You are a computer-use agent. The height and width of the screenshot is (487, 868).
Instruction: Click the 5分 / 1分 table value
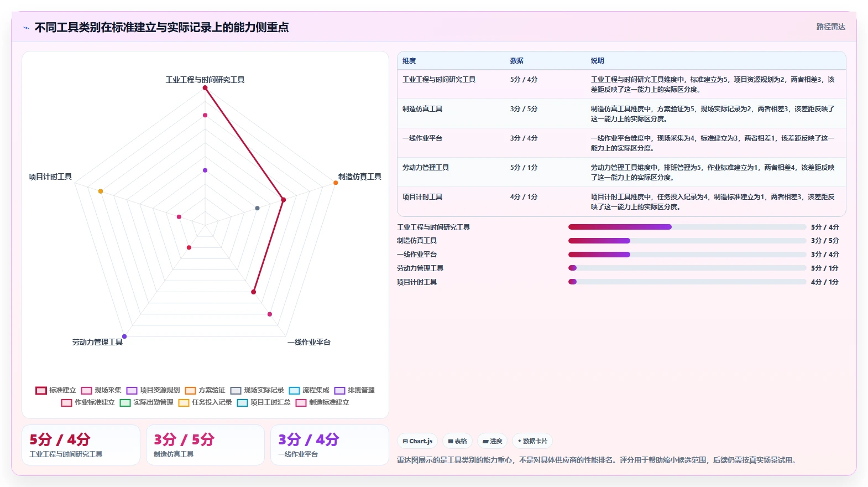(x=524, y=168)
